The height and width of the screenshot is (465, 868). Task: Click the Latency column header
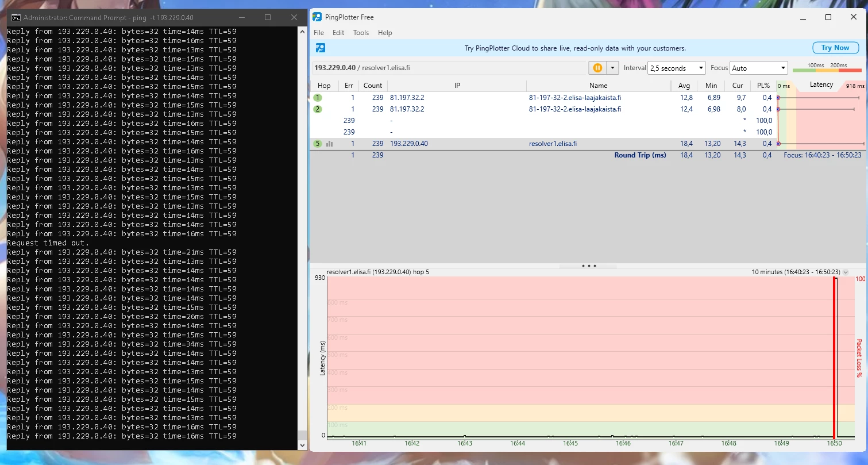click(x=821, y=85)
